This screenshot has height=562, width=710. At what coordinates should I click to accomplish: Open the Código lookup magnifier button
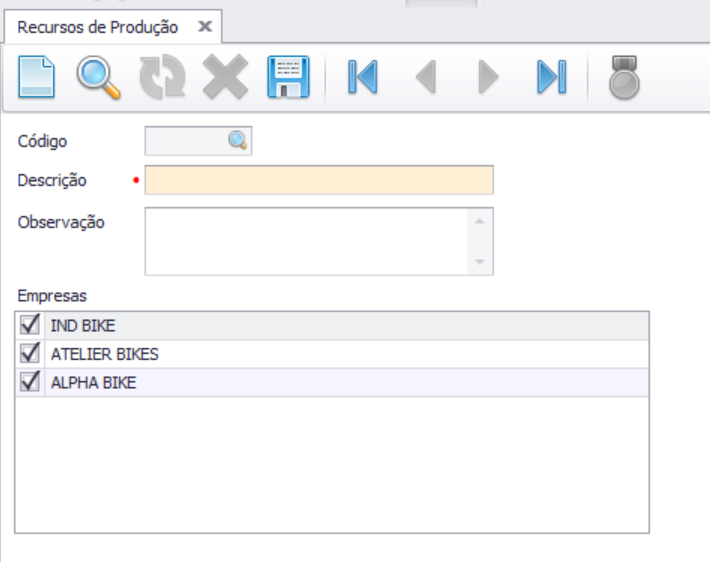[238, 141]
